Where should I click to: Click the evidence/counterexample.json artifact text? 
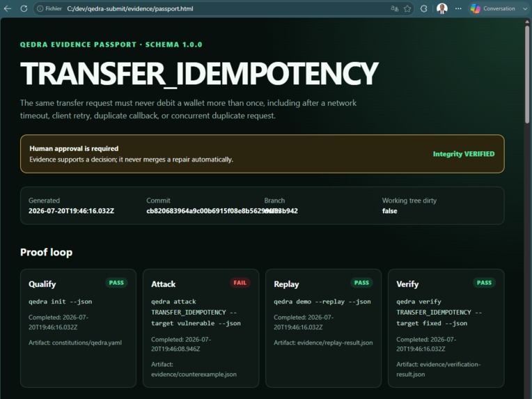194,374
